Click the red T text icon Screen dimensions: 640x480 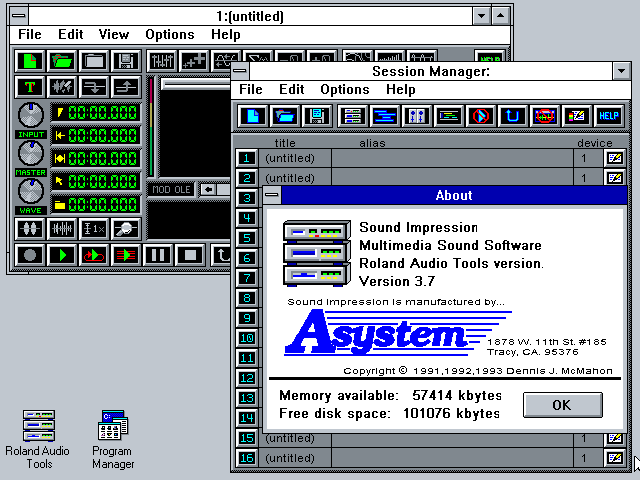pos(30,87)
